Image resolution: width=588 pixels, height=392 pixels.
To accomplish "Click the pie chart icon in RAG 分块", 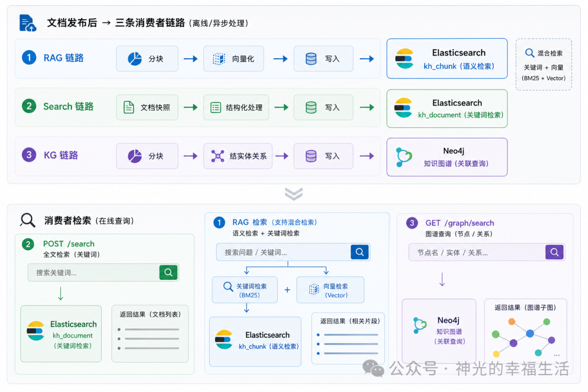I will [134, 58].
